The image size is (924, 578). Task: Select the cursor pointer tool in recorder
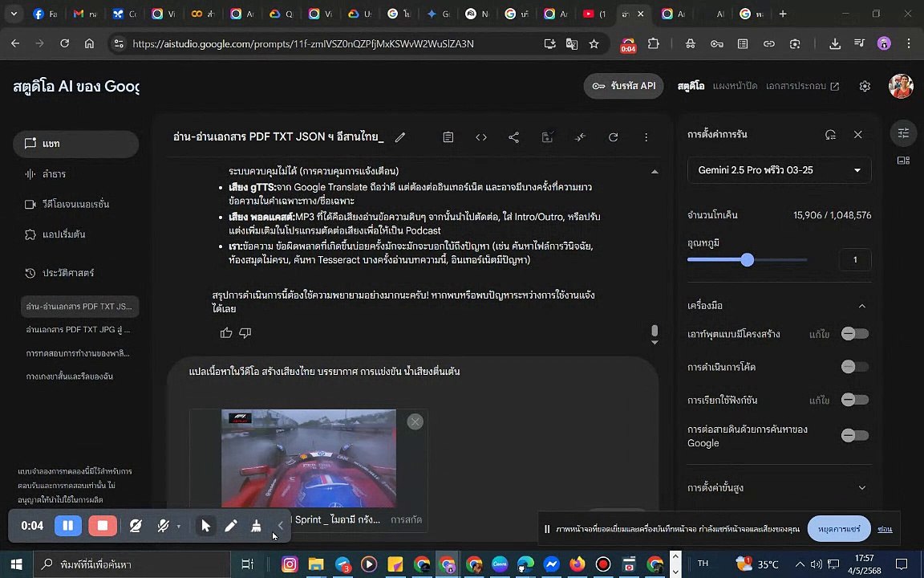click(205, 526)
